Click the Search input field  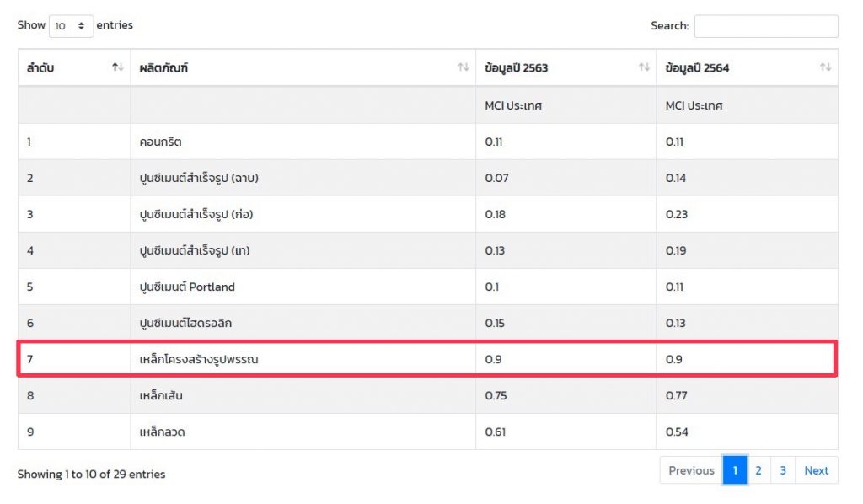[x=766, y=26]
